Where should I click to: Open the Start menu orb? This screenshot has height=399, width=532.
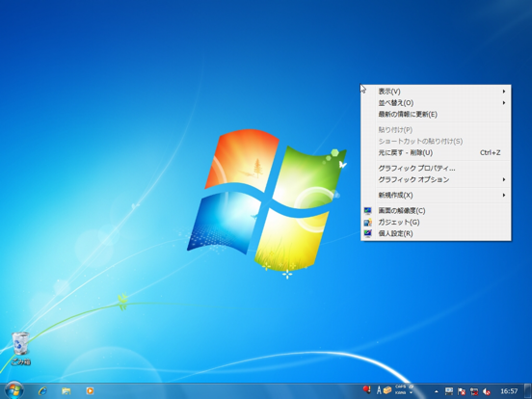pyautogui.click(x=13, y=390)
